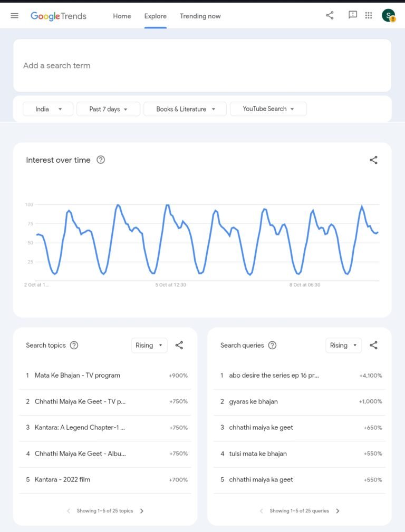
Task: Open the YouTube Search filter dropdown
Action: tap(268, 109)
